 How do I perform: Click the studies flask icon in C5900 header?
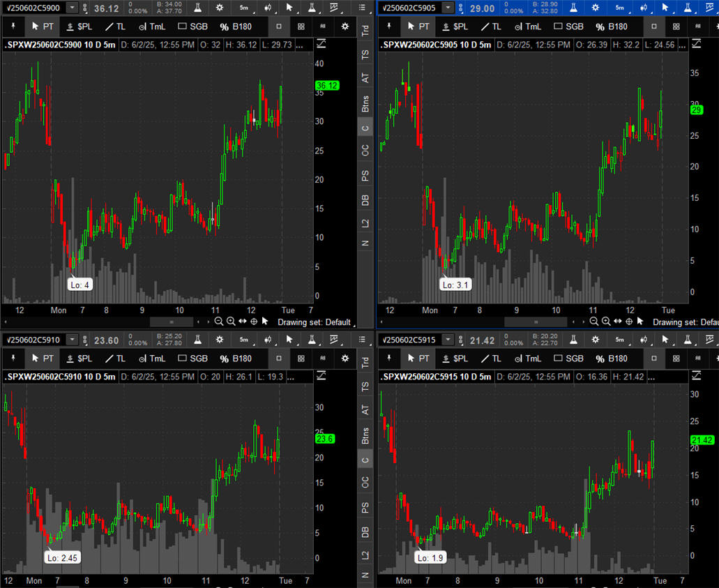click(197, 8)
